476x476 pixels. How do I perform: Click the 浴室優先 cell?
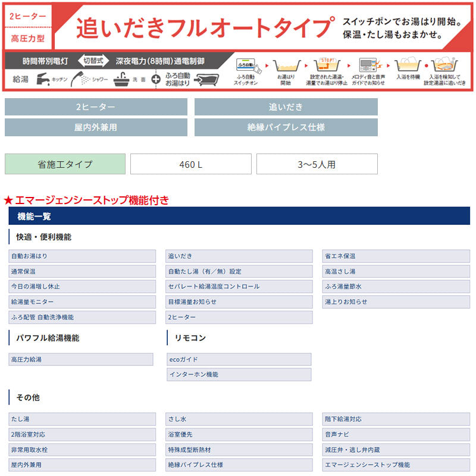239,435
